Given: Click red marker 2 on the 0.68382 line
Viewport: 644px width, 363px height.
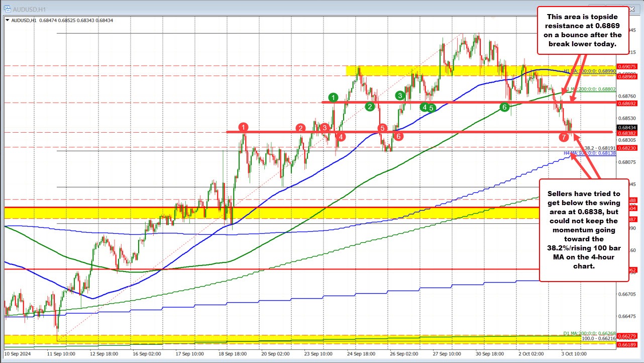Looking at the screenshot, I should point(300,129).
